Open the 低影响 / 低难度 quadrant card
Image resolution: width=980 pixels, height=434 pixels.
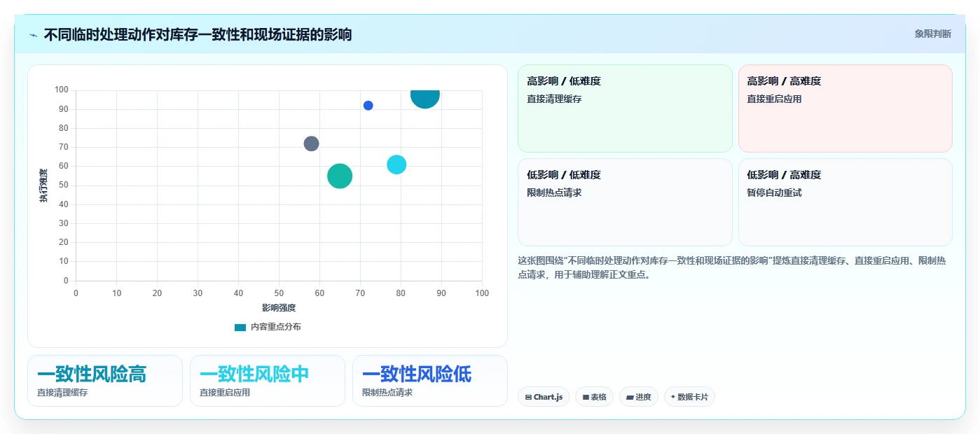point(625,202)
